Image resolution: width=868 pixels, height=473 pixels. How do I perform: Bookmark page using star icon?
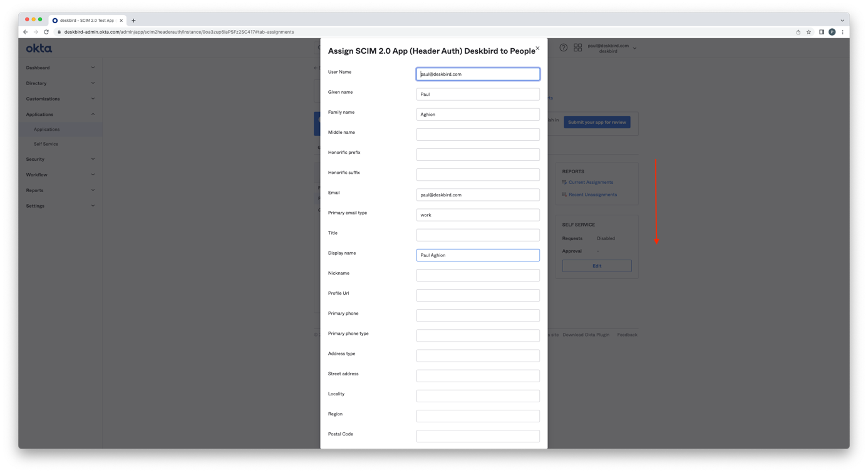click(809, 32)
